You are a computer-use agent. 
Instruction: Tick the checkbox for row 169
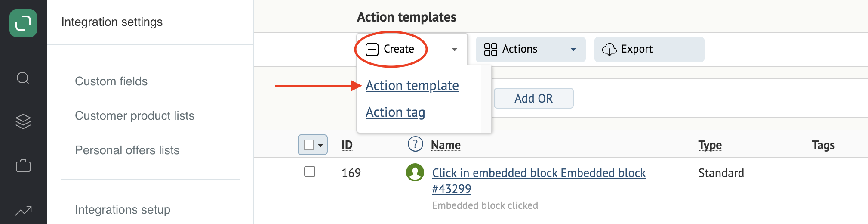click(x=310, y=171)
